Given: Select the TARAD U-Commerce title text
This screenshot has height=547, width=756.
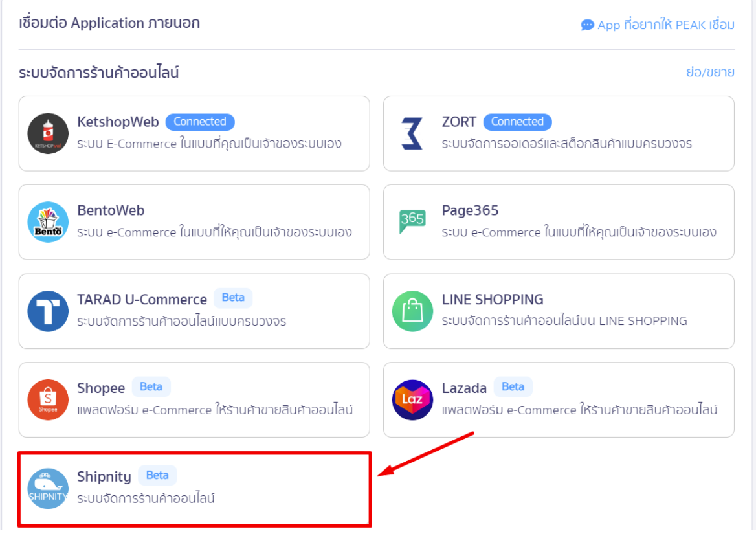Looking at the screenshot, I should pyautogui.click(x=142, y=300).
